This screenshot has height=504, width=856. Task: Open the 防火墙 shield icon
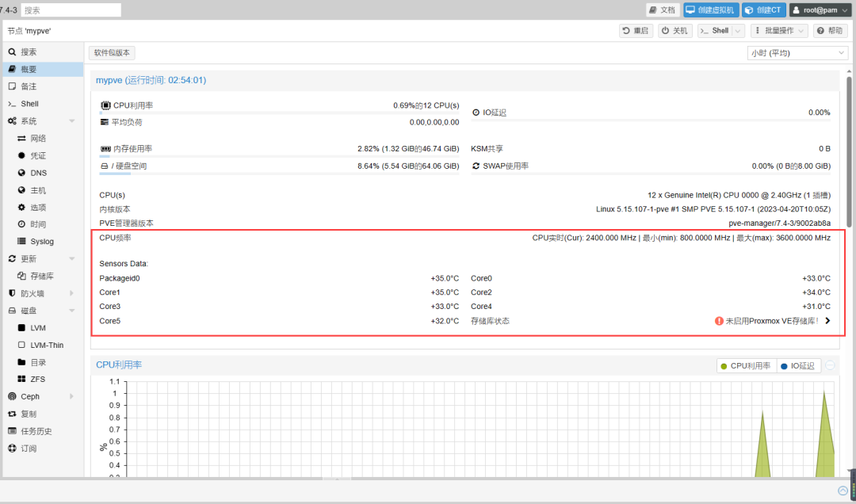(x=12, y=293)
